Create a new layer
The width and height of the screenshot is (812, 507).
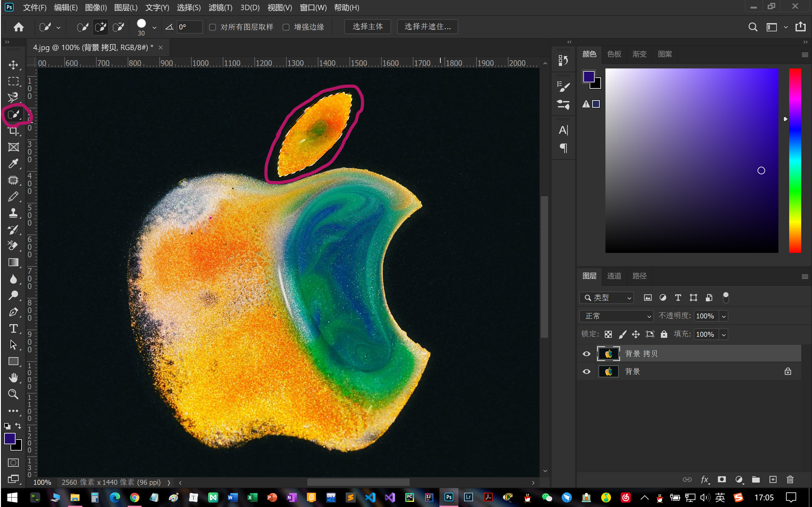click(773, 479)
